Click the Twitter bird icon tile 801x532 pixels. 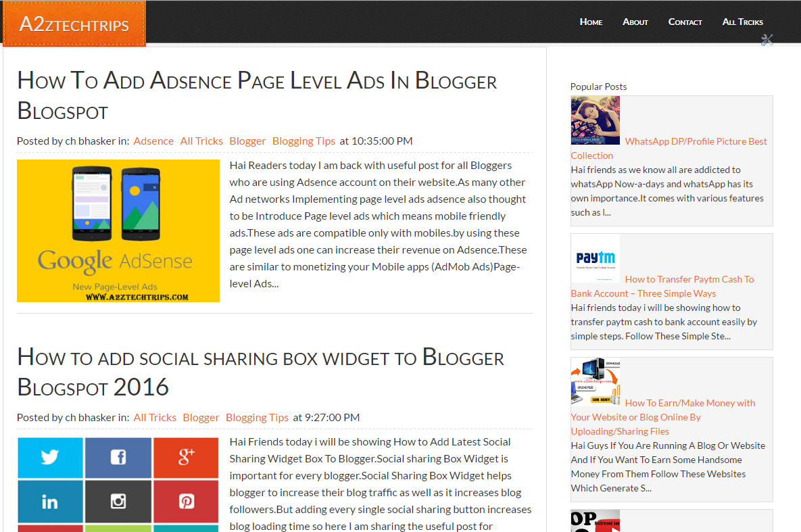click(50, 458)
